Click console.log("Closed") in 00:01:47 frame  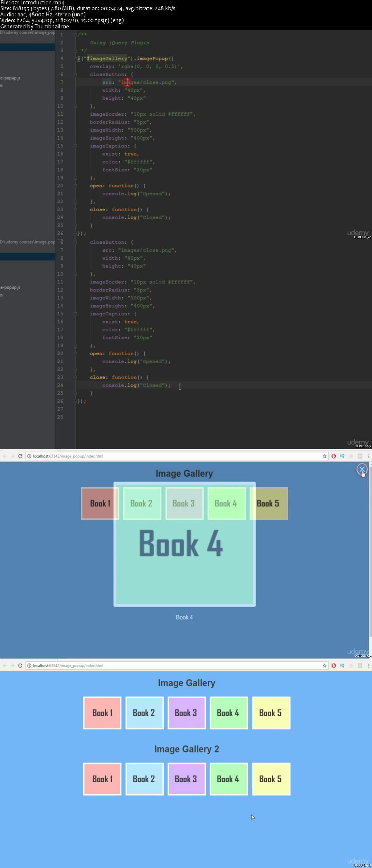point(136,385)
